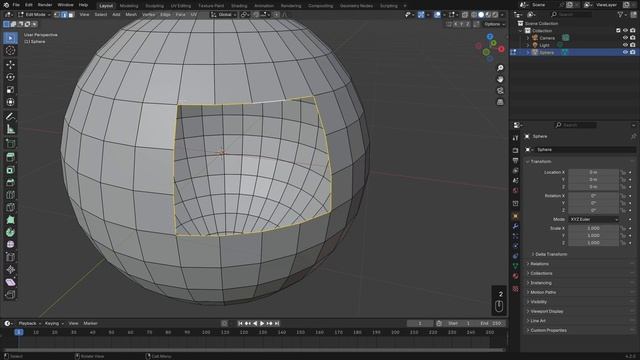Select the Rotate tool
The image size is (640, 360).
coord(10,77)
